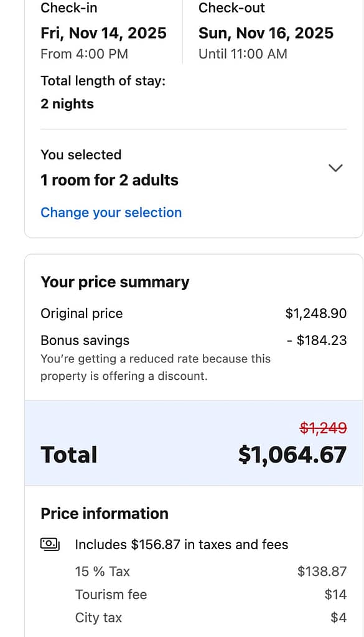Screen dimensions: 364x637
Task: Select the Tourism fee entry
Action: (111, 595)
